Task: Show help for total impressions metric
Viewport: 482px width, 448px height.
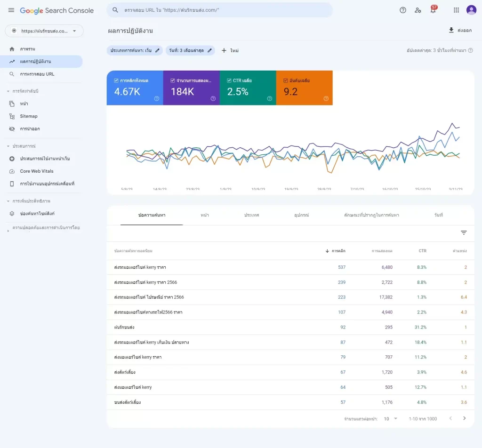Action: (213, 99)
